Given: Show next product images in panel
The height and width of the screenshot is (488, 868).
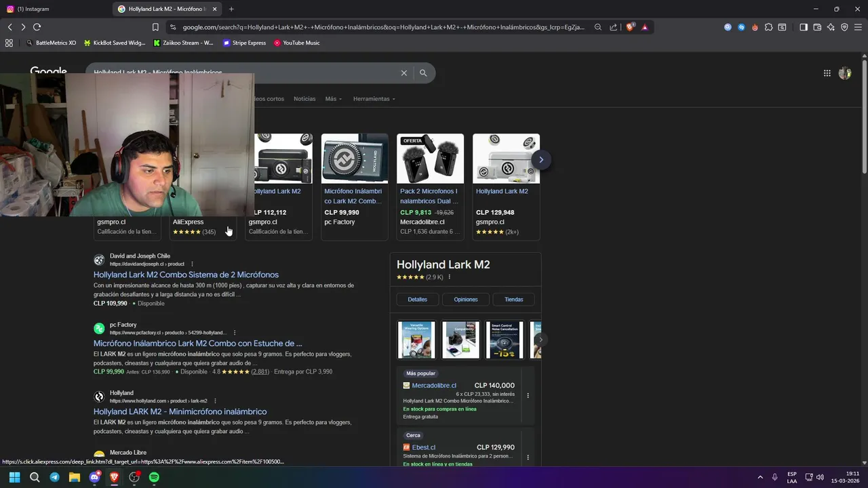Looking at the screenshot, I should tap(540, 340).
